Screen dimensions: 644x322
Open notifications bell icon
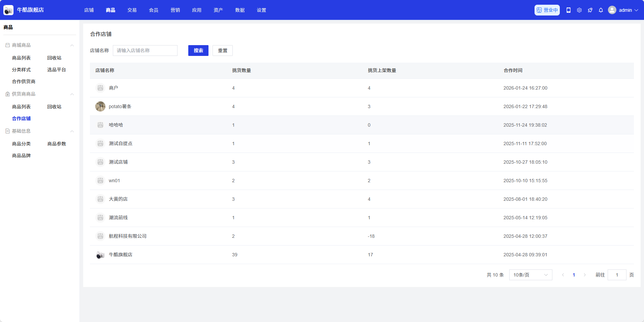(601, 10)
